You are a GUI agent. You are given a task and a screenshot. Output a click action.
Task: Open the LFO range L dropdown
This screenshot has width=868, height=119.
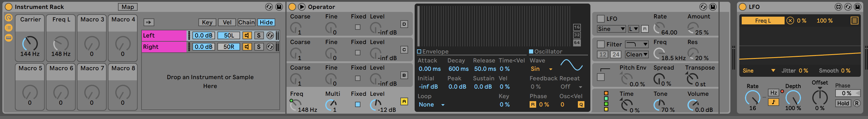coord(634,29)
